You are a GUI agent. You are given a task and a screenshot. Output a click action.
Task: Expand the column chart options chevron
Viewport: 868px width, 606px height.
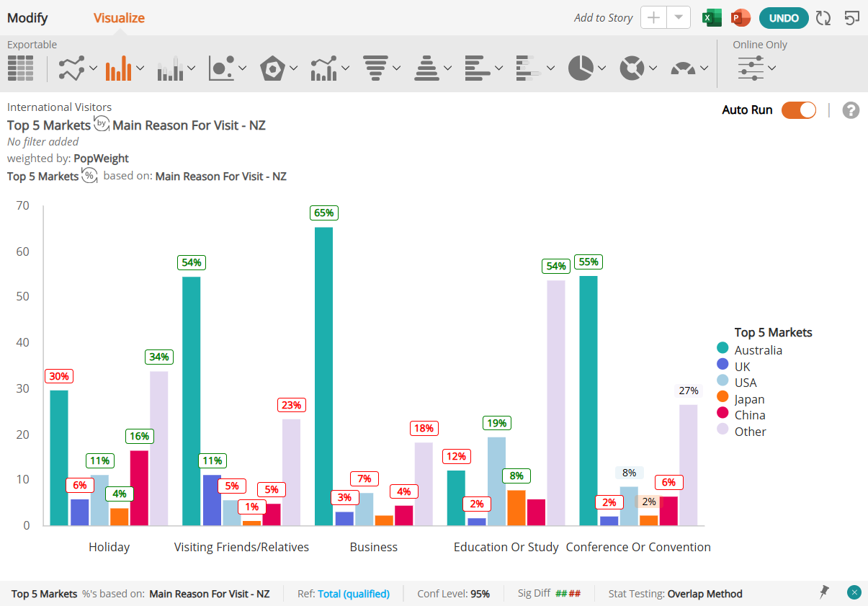pos(140,68)
